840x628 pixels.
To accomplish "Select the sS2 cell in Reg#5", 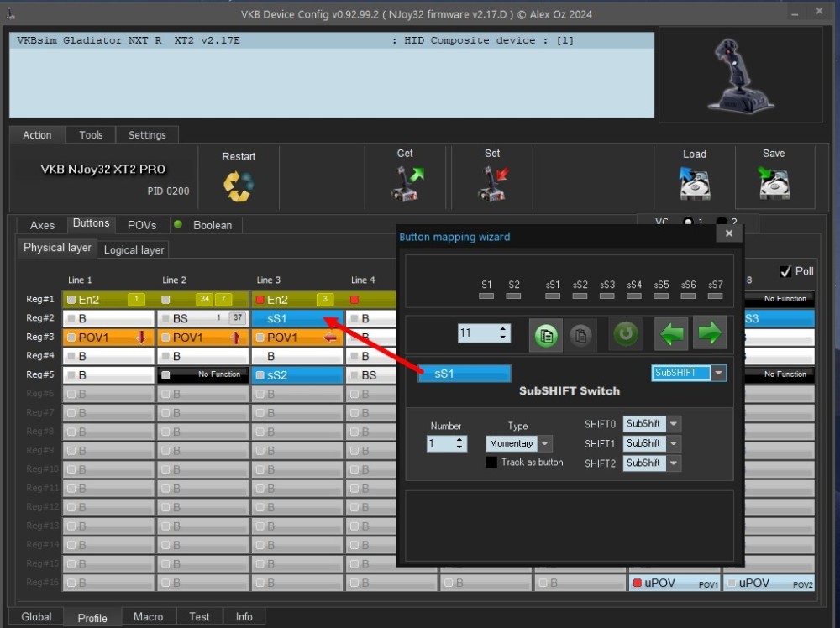I will click(x=297, y=375).
